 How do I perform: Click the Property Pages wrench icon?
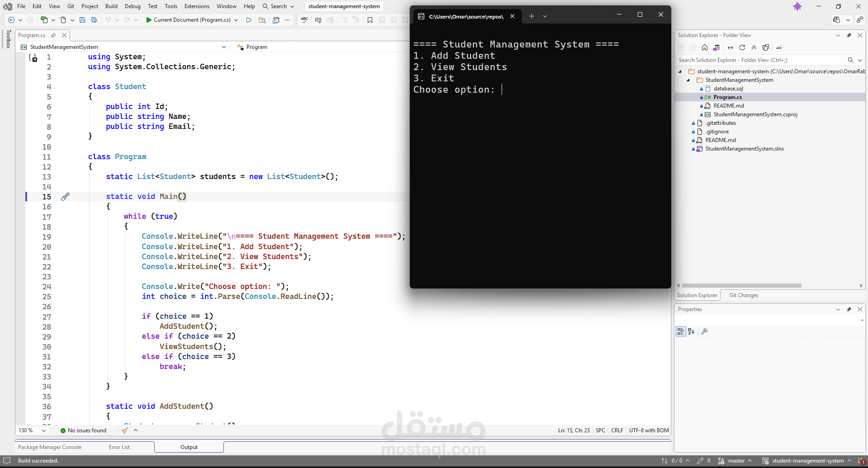click(x=704, y=331)
